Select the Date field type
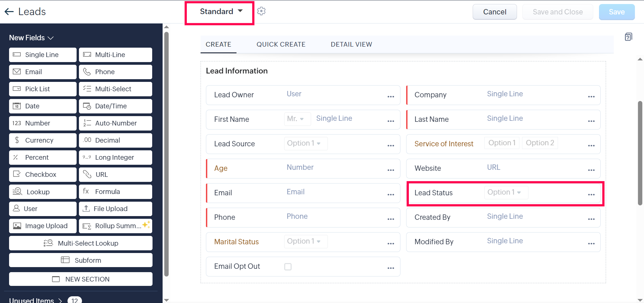 pos(43,106)
